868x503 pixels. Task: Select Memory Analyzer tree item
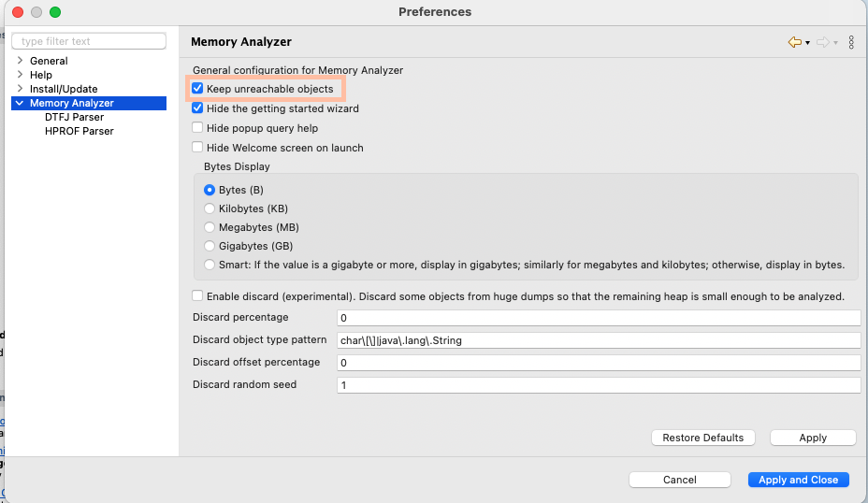(x=72, y=103)
